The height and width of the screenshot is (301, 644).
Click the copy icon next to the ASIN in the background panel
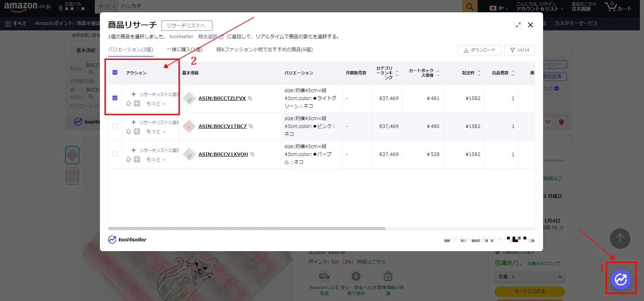(91, 72)
